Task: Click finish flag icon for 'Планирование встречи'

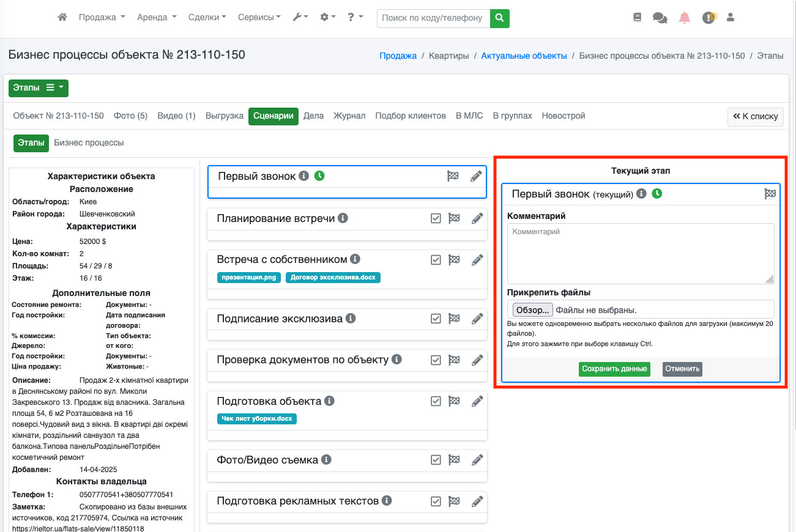Action: (x=454, y=218)
